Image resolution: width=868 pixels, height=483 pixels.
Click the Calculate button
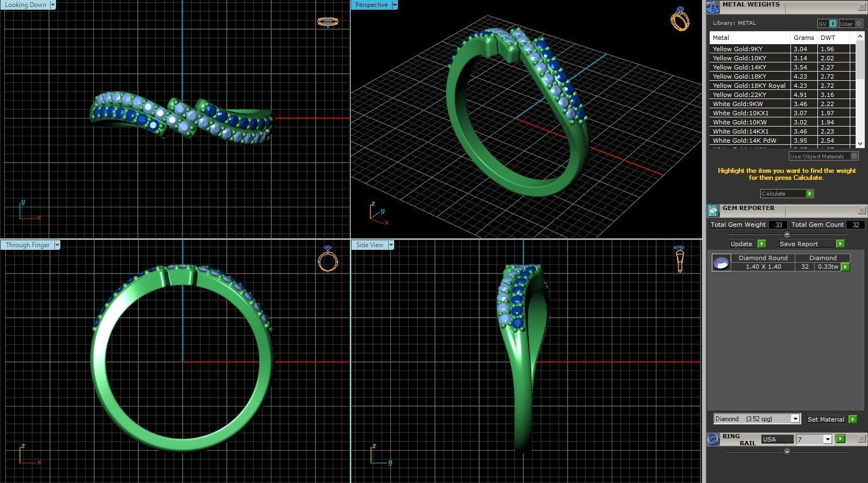(787, 194)
